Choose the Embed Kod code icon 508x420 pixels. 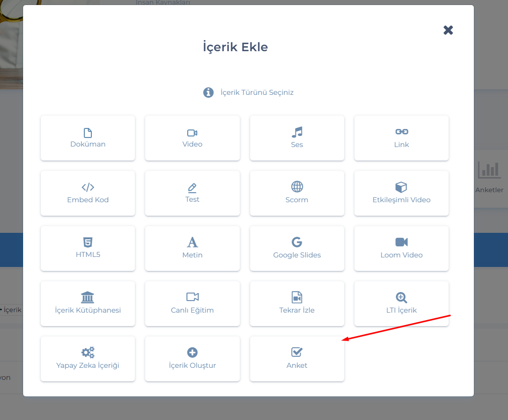pyautogui.click(x=88, y=188)
